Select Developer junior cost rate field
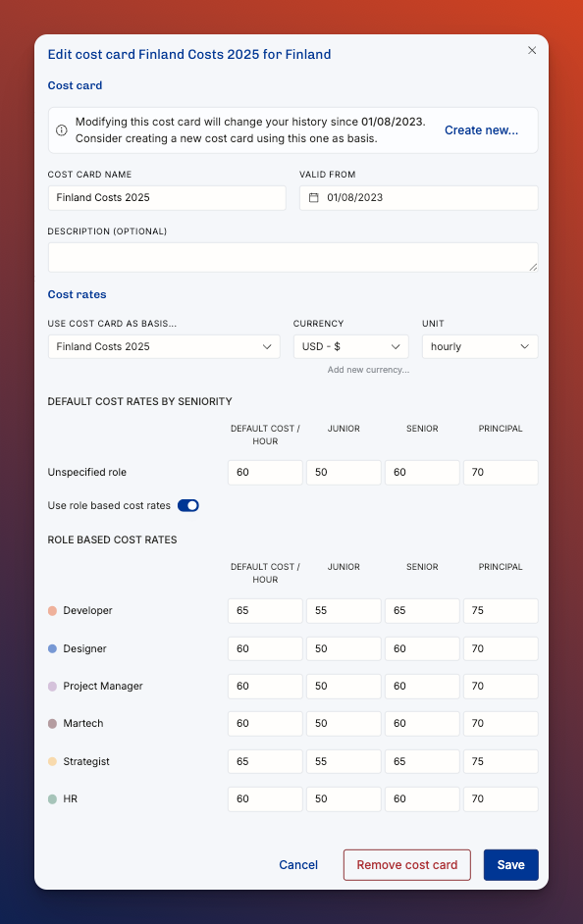 click(x=344, y=610)
